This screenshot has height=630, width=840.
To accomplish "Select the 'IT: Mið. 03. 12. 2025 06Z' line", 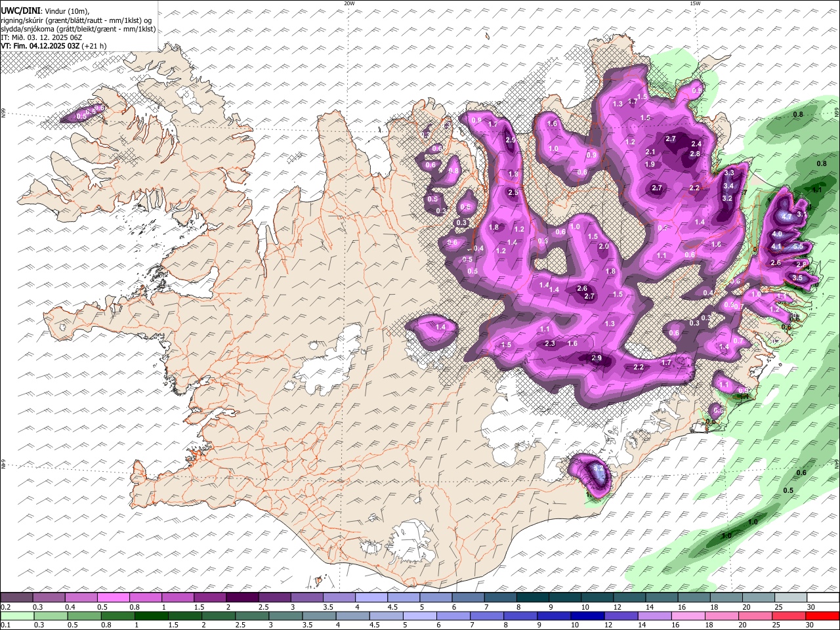I will (x=41, y=37).
